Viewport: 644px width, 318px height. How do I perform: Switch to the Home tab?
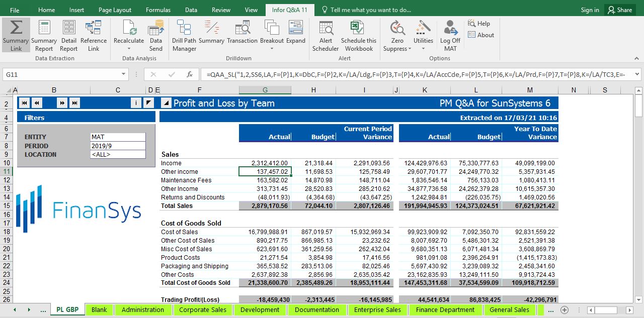[x=47, y=10]
